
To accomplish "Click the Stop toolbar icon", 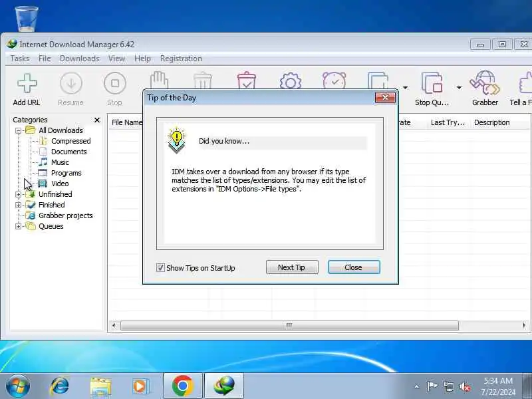I will coord(114,84).
